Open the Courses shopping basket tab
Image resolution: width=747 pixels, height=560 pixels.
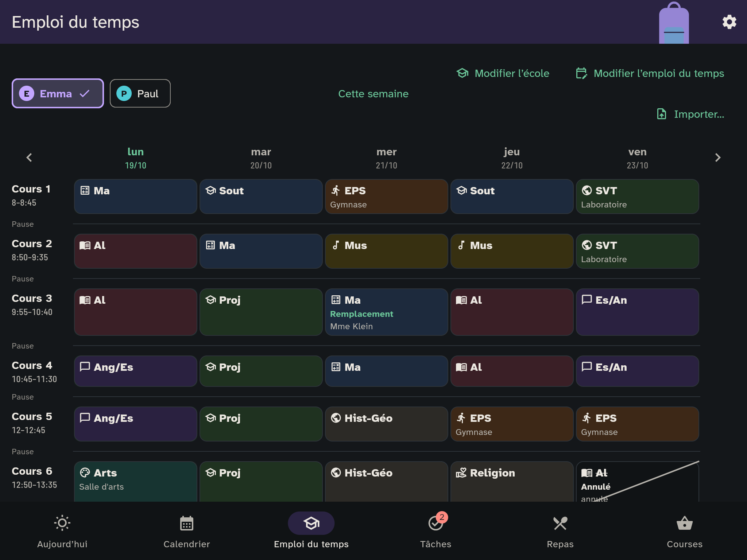click(x=685, y=532)
